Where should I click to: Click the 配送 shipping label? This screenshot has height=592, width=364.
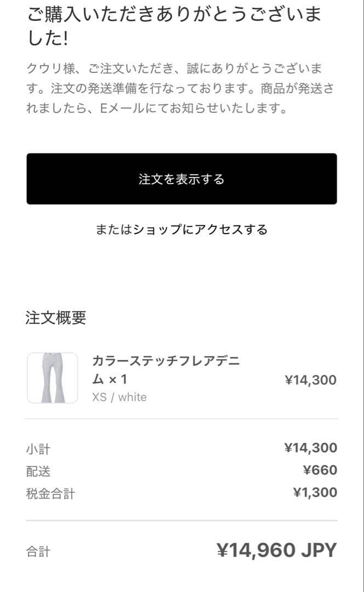point(38,470)
